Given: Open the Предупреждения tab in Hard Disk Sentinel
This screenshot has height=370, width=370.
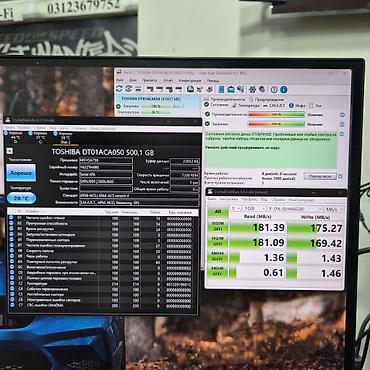Looking at the screenshot, I should tap(267, 99).
